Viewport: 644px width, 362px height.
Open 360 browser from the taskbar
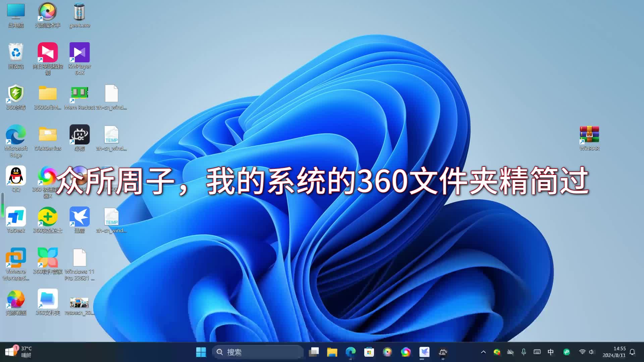406,352
